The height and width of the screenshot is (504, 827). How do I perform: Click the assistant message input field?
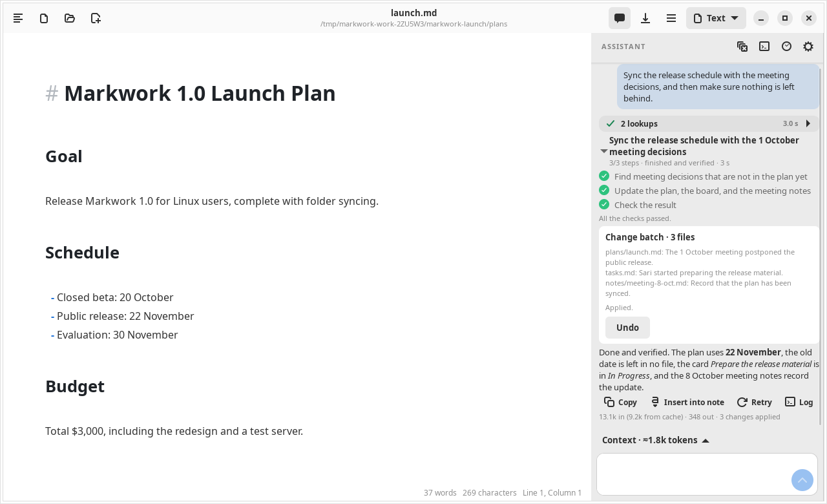tap(707, 474)
